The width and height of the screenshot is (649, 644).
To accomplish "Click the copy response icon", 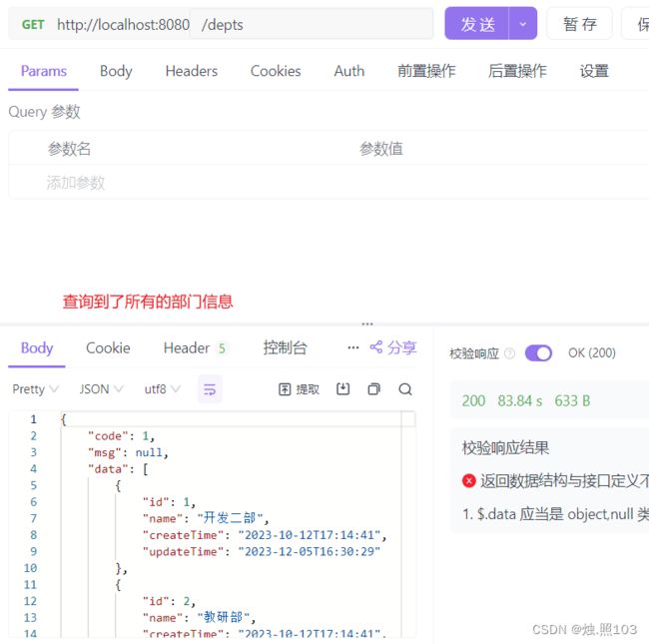I will (374, 388).
